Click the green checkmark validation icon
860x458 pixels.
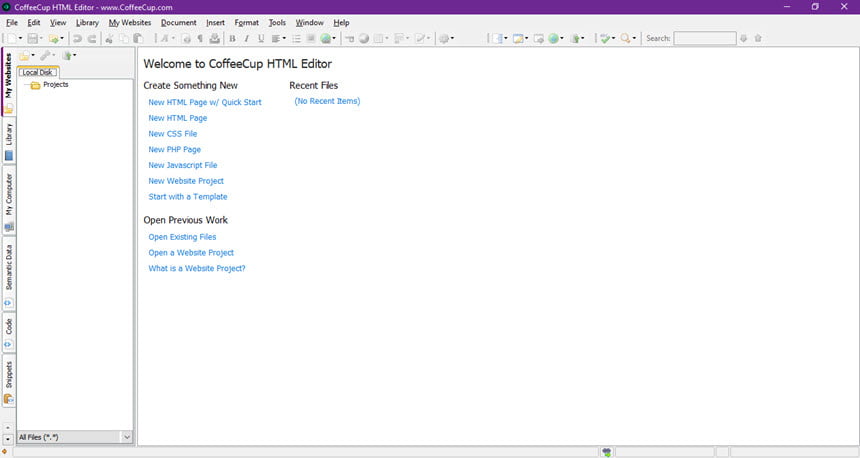click(605, 38)
